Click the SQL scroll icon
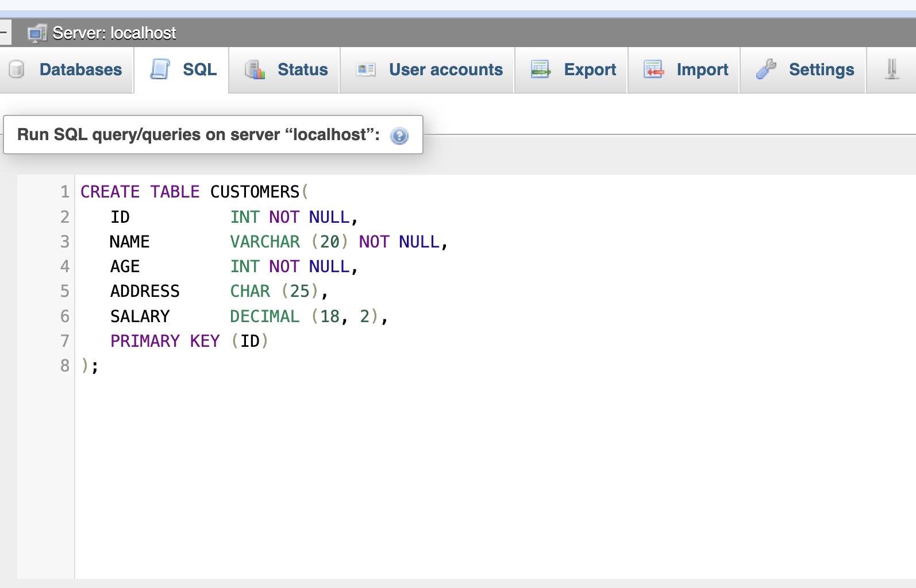The image size is (916, 588). click(x=160, y=69)
